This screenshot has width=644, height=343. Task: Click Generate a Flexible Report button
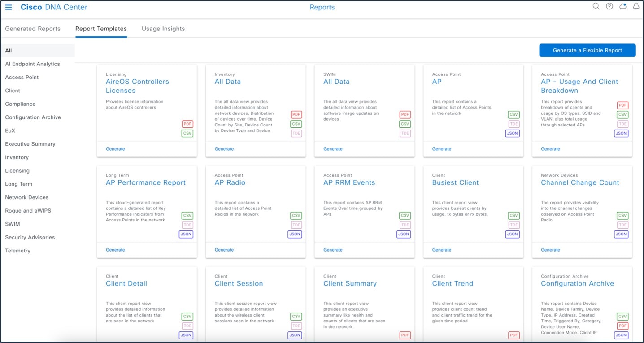587,50
